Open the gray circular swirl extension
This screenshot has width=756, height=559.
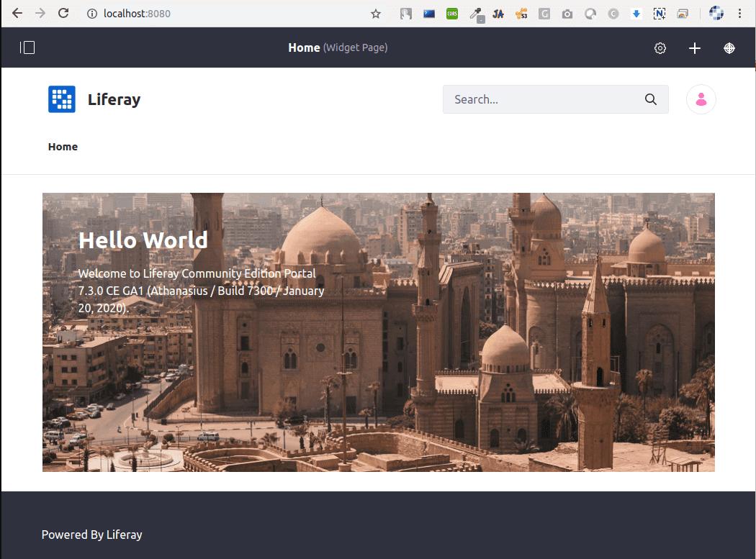coord(590,14)
